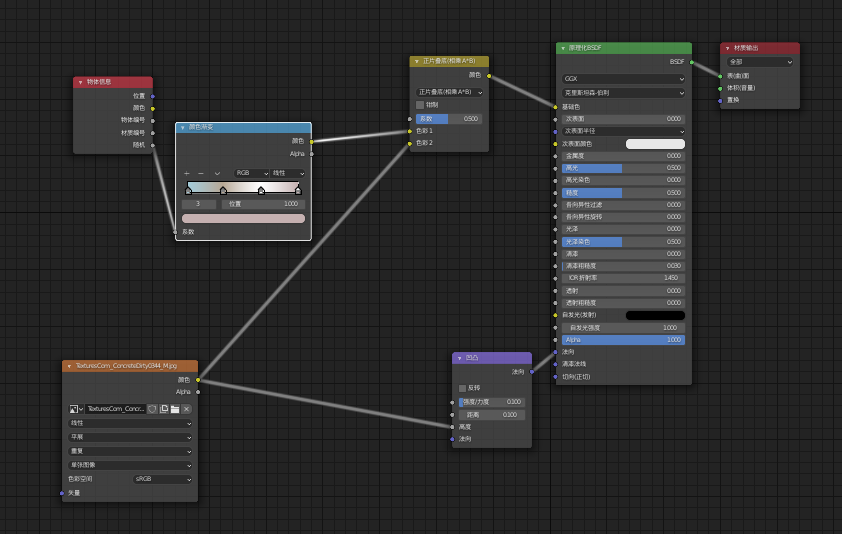Open the image browse icon in texture node
This screenshot has height=534, width=842.
(x=75, y=409)
